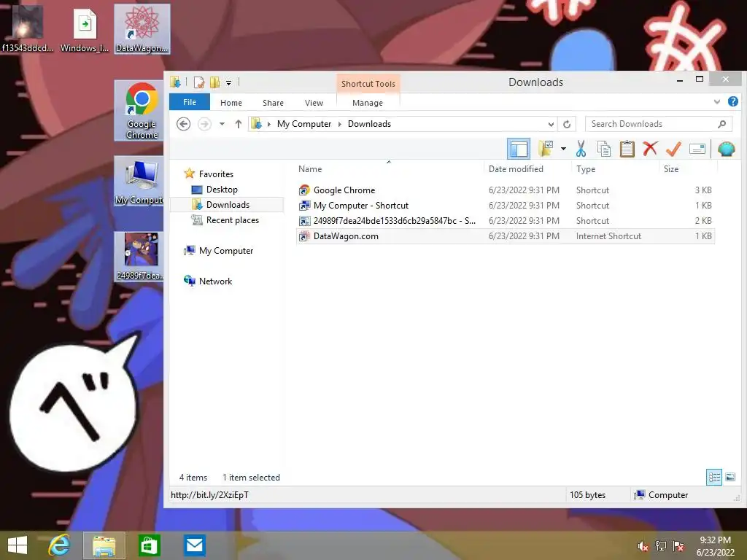
Task: Click the clipboard Paste icon
Action: point(627,149)
